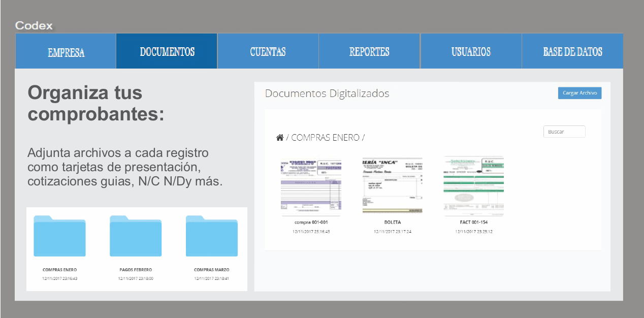
Task: Open the BOLETA document thumbnail
Action: point(393,185)
